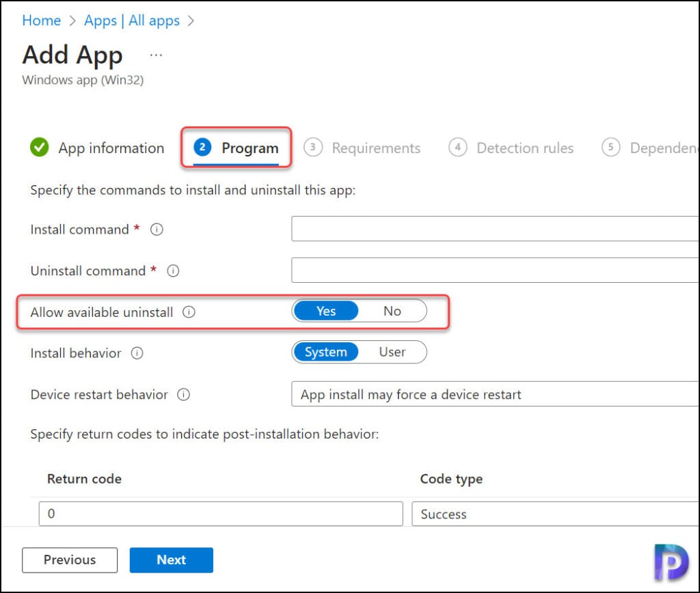700x593 pixels.
Task: Click the Install behavior info icon
Action: [137, 353]
